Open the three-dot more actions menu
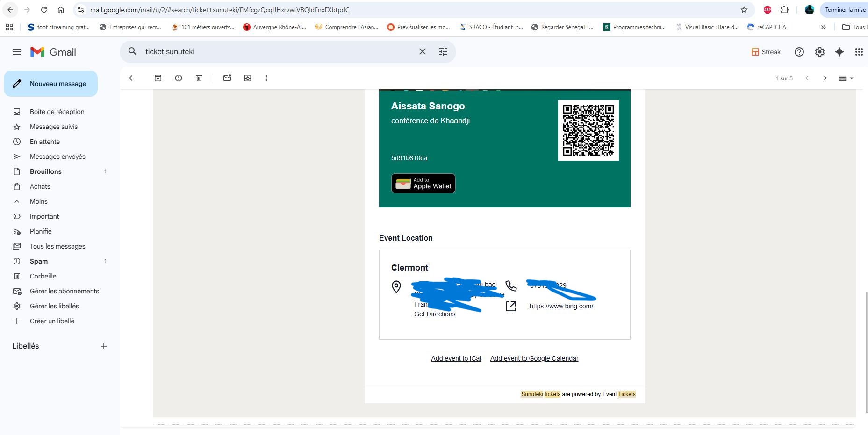This screenshot has height=435, width=868. 266,78
